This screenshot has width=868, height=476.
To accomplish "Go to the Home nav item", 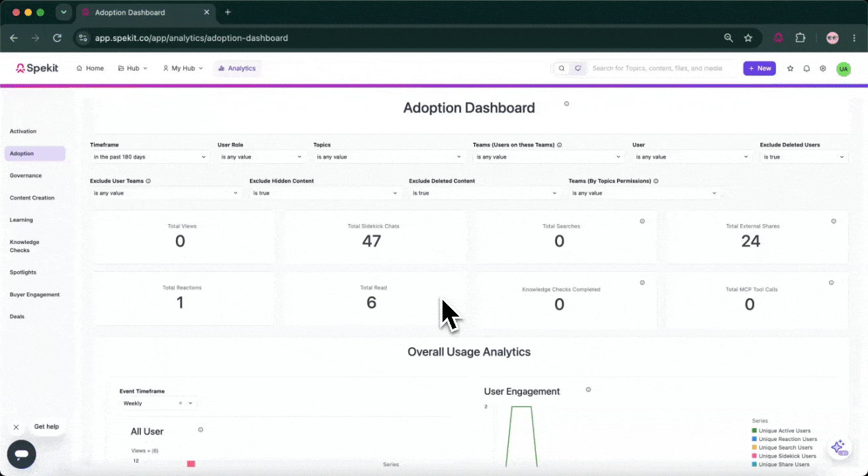I will pos(90,68).
